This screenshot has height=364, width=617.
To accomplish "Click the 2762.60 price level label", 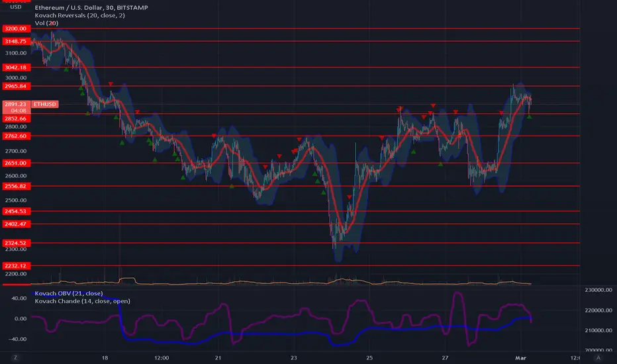I will (x=16, y=136).
